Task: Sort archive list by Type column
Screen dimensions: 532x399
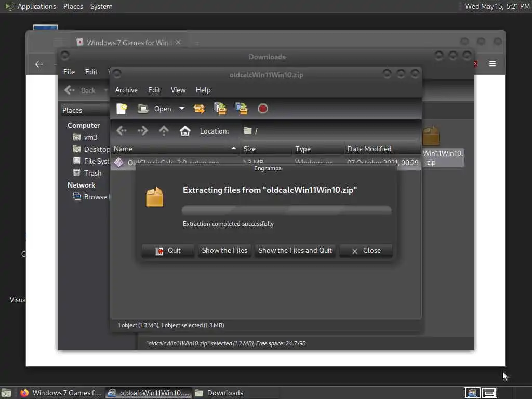Action: [318, 149]
